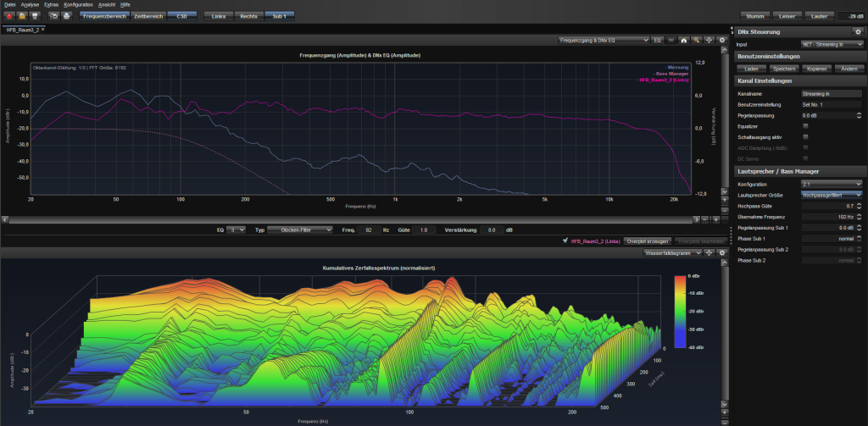Open the Wasserfalldiagramm view dropdown
868x426 pixels.
click(x=672, y=252)
